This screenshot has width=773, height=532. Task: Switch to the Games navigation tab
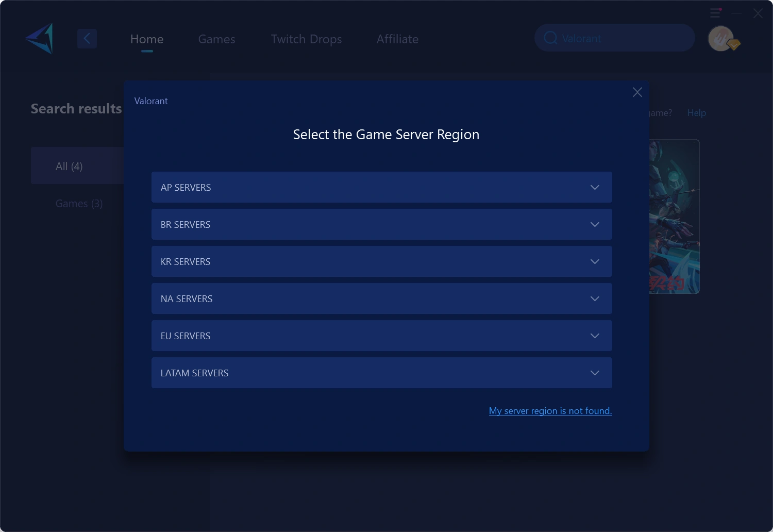tap(216, 39)
